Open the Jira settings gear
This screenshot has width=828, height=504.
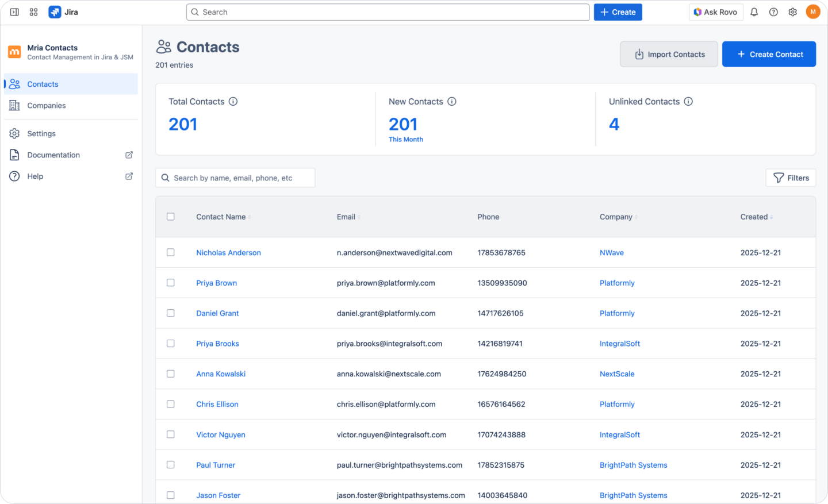(x=792, y=11)
